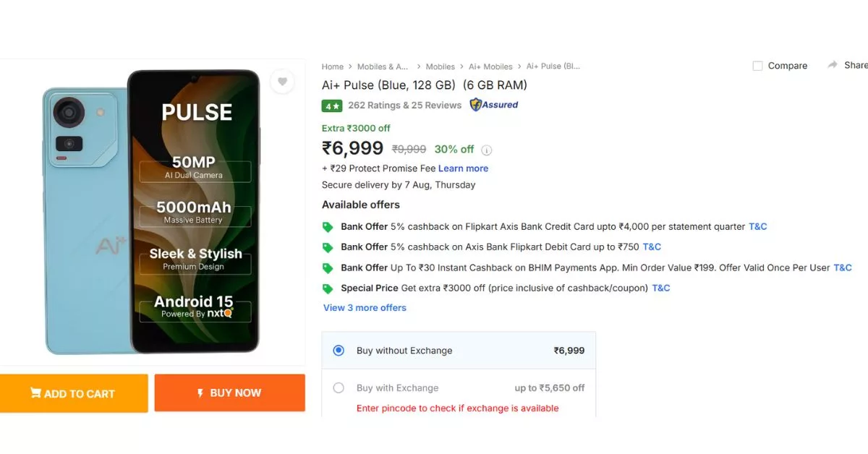868x454 pixels.
Task: Expand the truncated Mobiles & A... breadcrumb
Action: click(383, 66)
